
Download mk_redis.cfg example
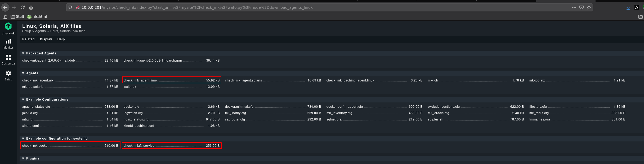[539, 113]
